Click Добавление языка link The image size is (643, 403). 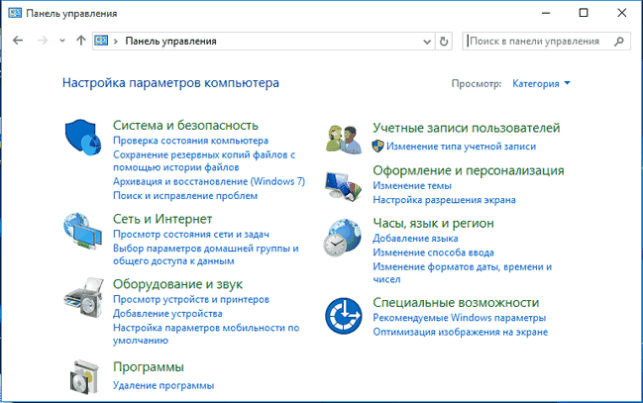click(x=415, y=238)
